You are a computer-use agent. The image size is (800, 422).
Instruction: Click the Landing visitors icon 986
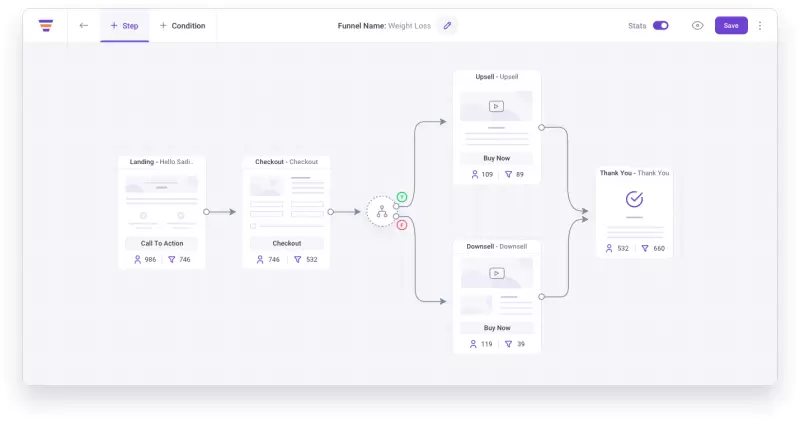(x=137, y=259)
